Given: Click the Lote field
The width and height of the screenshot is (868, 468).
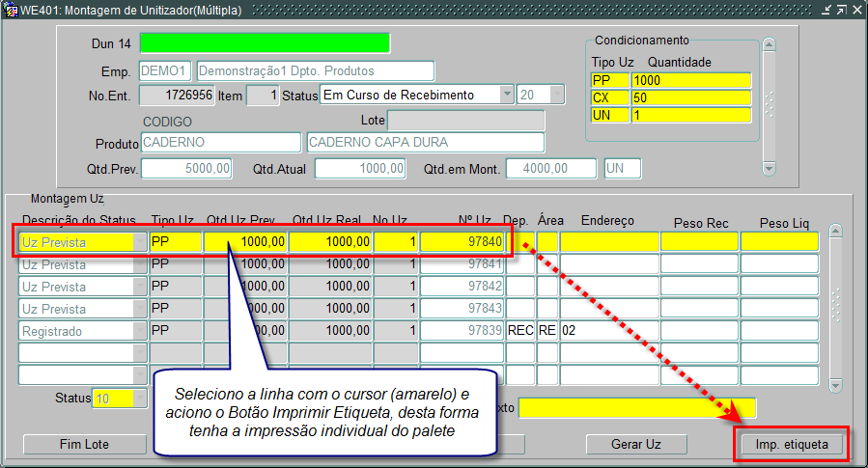Looking at the screenshot, I should pyautogui.click(x=466, y=120).
